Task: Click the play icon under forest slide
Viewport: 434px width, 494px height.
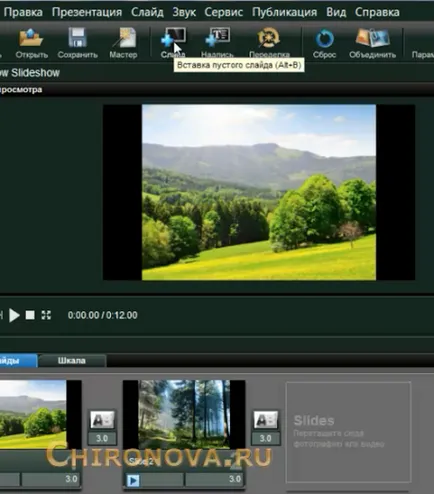Action: tap(133, 480)
